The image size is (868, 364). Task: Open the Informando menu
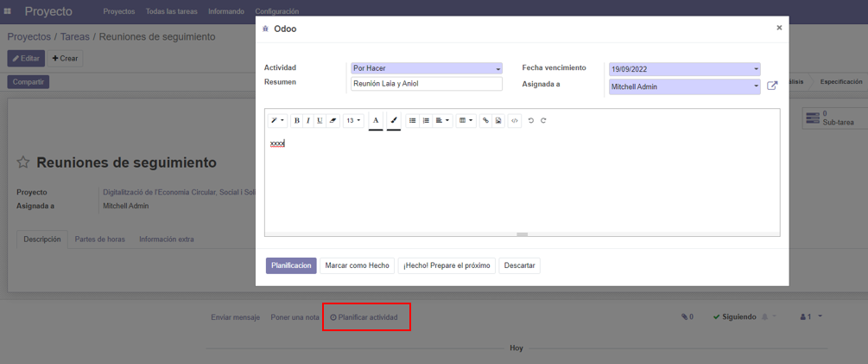tap(226, 11)
